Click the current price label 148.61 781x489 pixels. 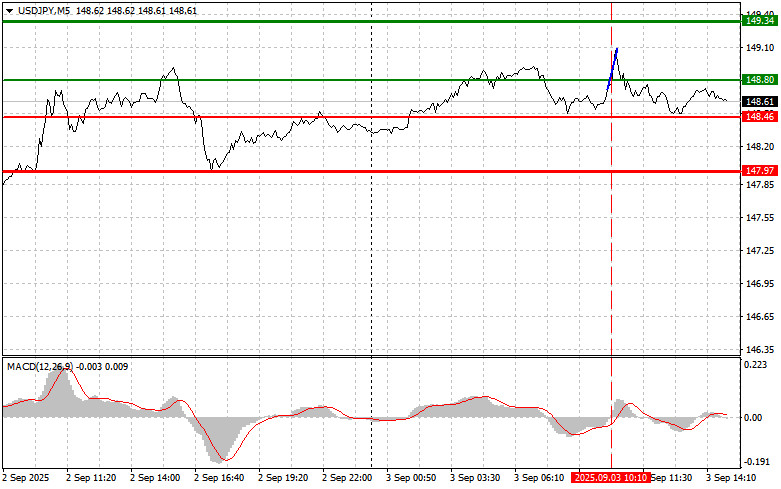[760, 102]
